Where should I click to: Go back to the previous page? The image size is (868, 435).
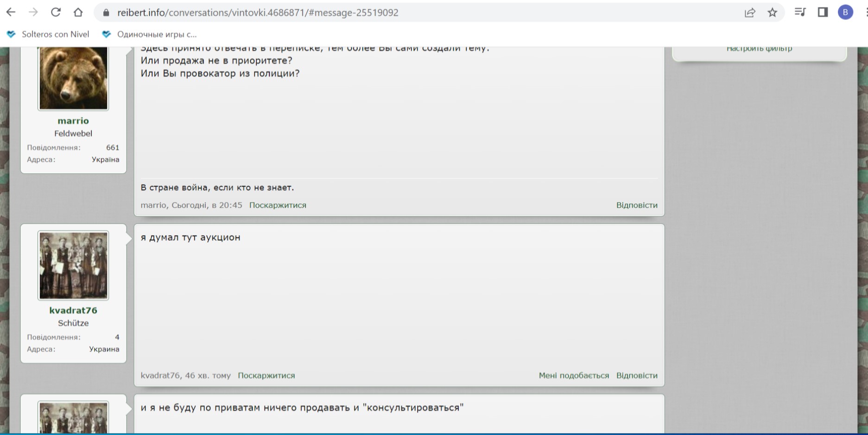coord(11,13)
